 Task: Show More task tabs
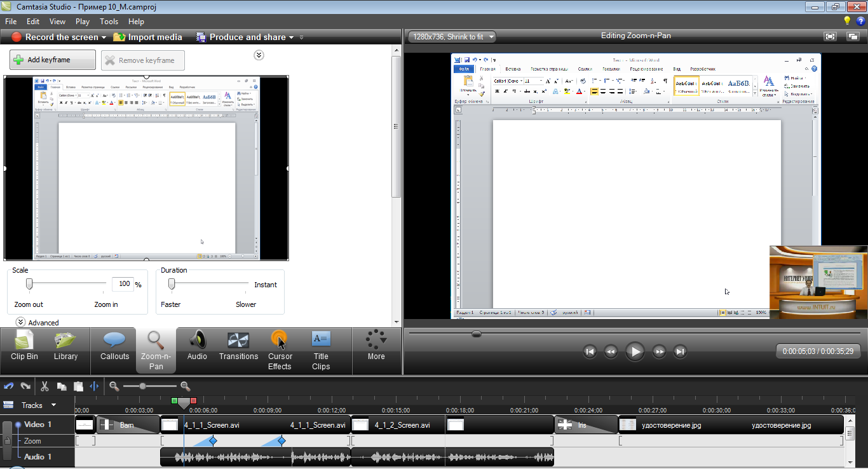tap(376, 347)
